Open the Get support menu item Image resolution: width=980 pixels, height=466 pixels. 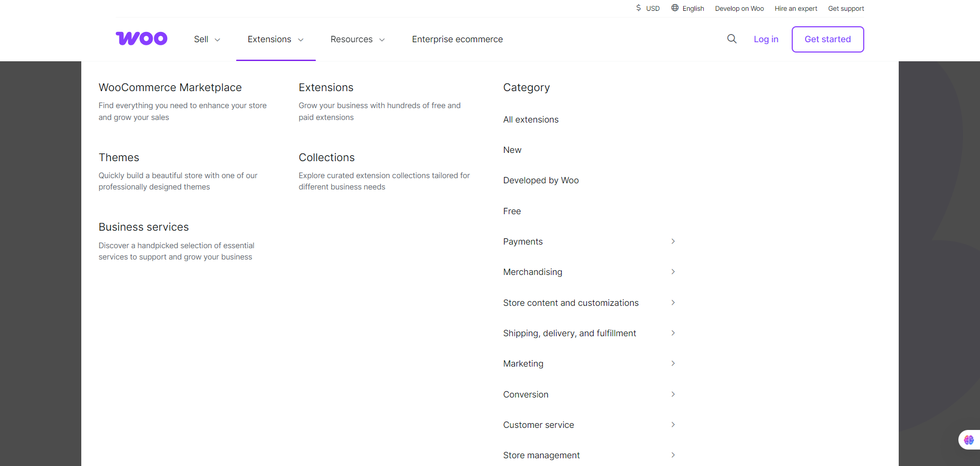(x=846, y=8)
